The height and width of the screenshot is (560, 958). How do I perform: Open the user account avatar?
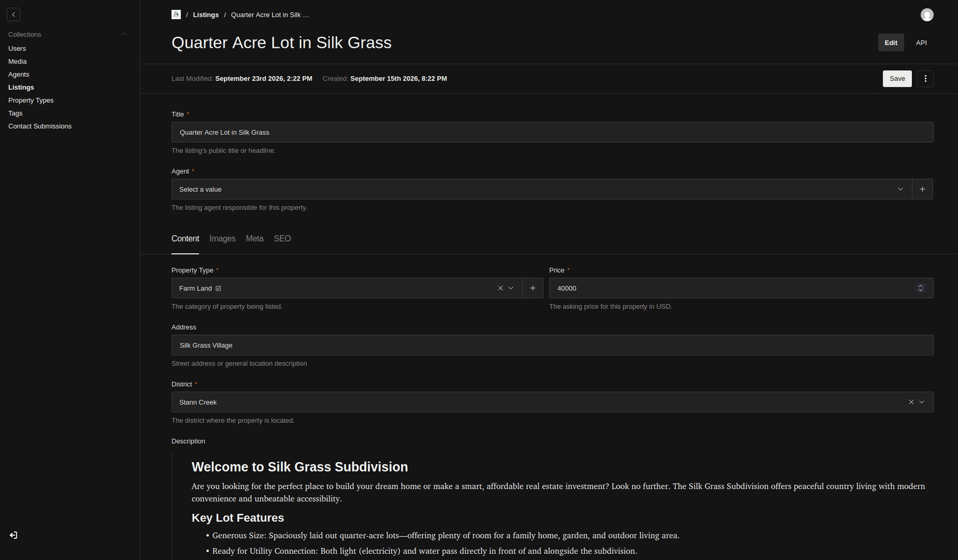point(927,15)
